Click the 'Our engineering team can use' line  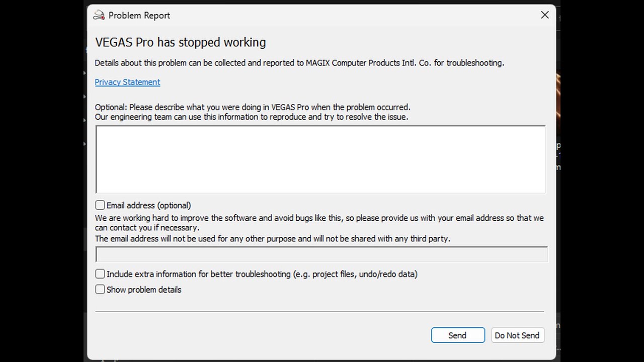[252, 117]
